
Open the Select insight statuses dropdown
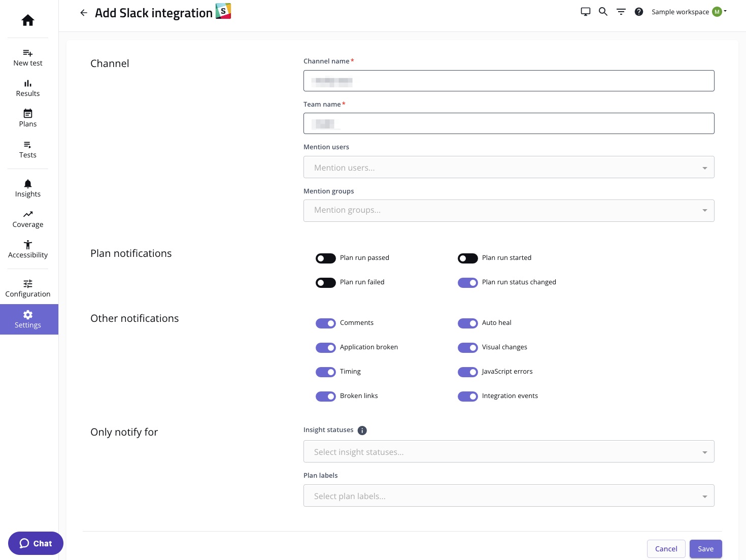508,452
